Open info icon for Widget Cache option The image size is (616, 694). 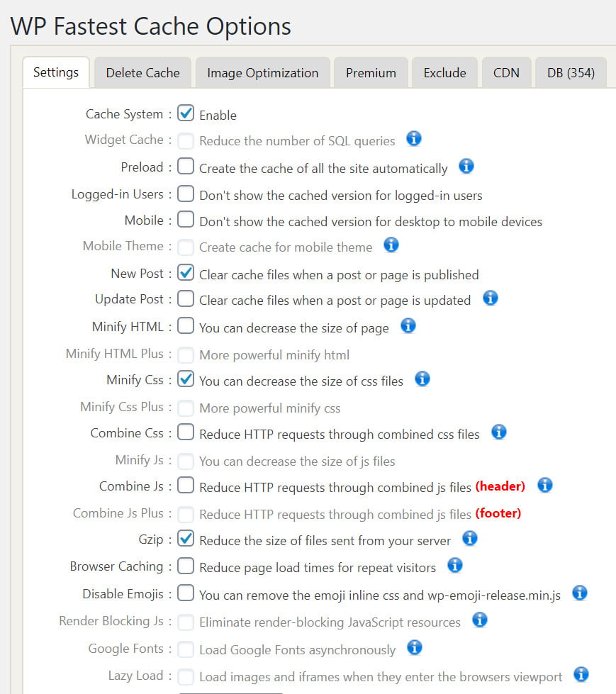click(x=414, y=139)
